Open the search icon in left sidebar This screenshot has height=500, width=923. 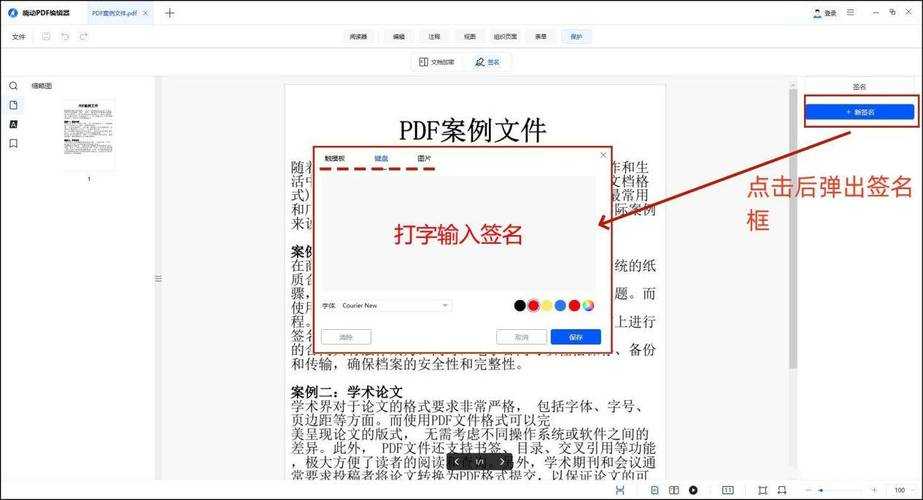tap(14, 86)
